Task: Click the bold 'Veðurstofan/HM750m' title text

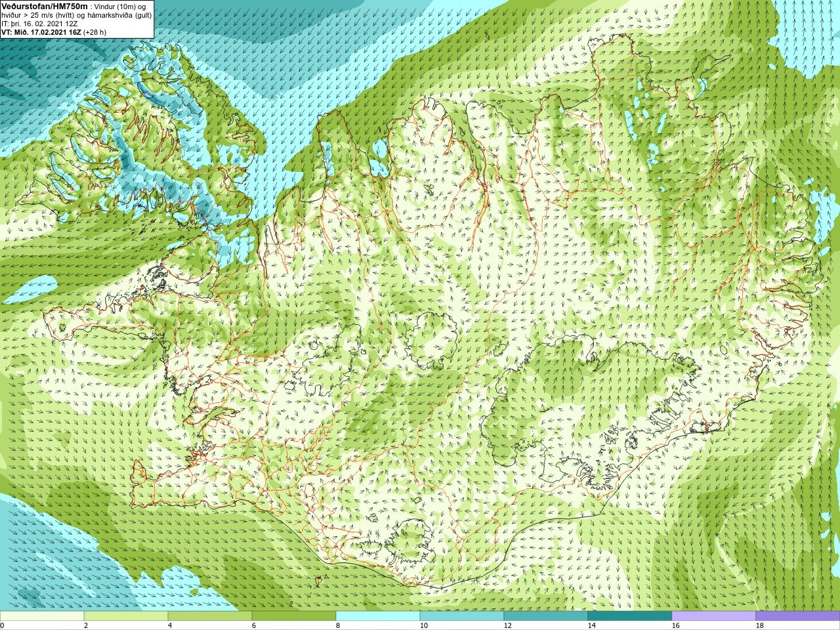Action: (x=45, y=6)
